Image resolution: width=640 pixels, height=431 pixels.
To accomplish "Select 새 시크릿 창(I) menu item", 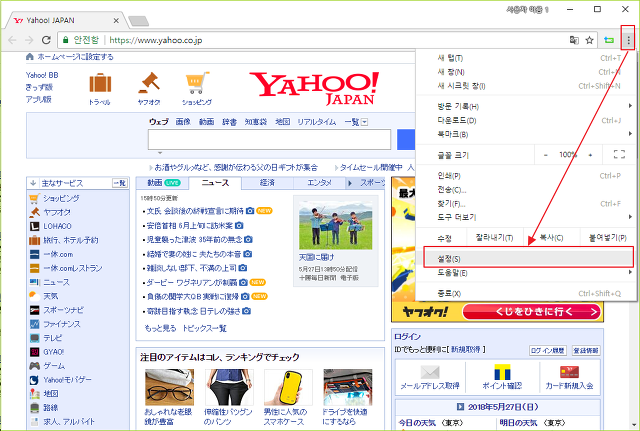I will click(527, 86).
